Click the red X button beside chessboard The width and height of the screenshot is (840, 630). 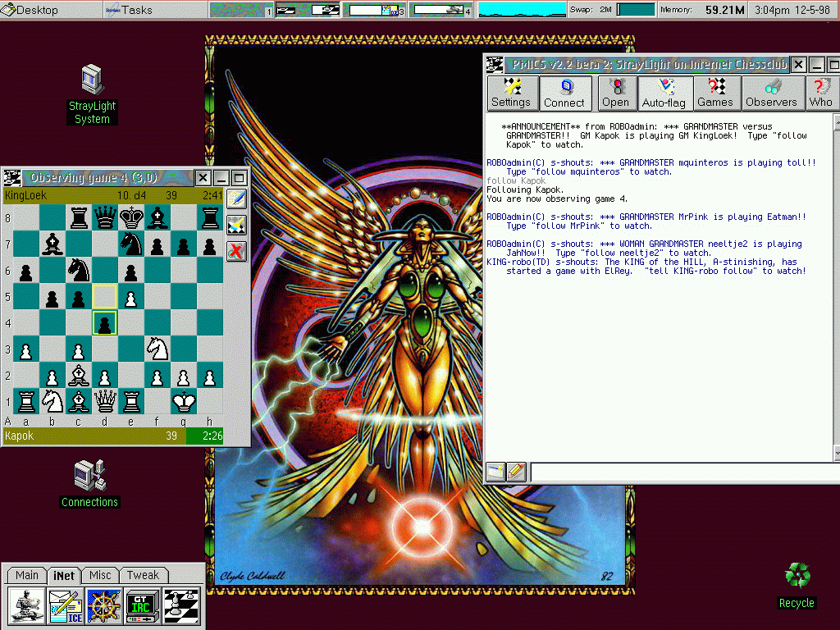(236, 251)
